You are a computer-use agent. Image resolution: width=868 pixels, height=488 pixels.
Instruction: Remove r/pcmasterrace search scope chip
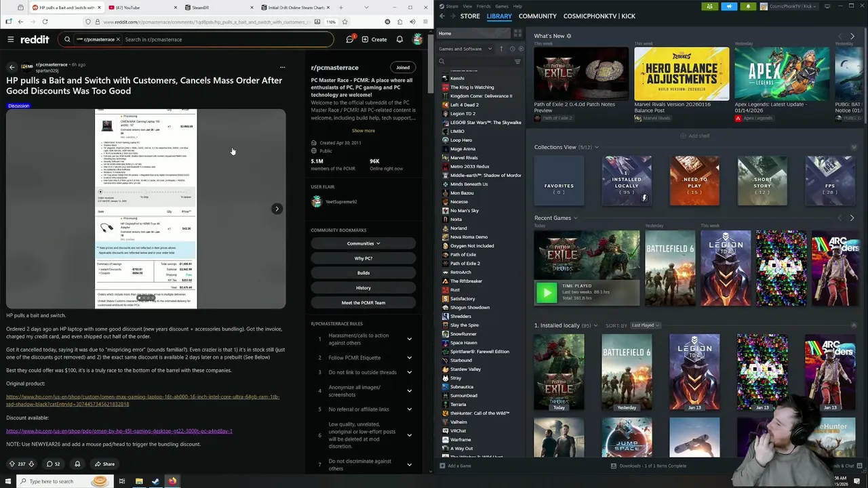(x=118, y=39)
